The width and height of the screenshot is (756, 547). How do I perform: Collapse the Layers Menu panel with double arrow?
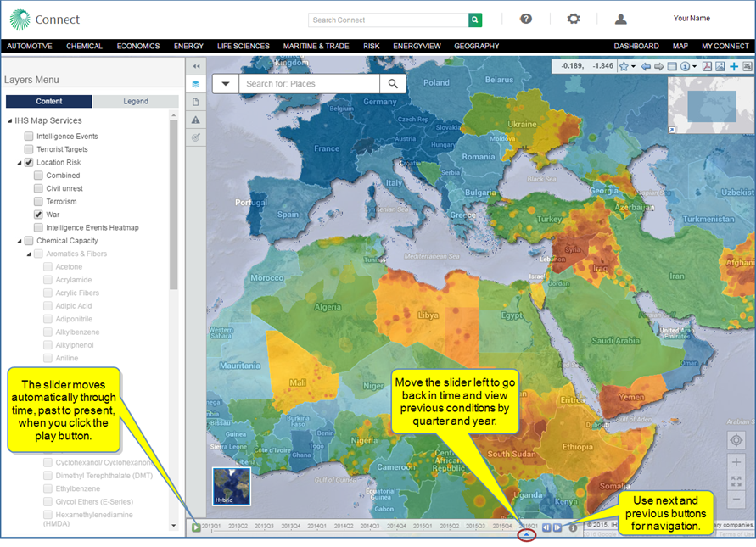[x=196, y=66]
